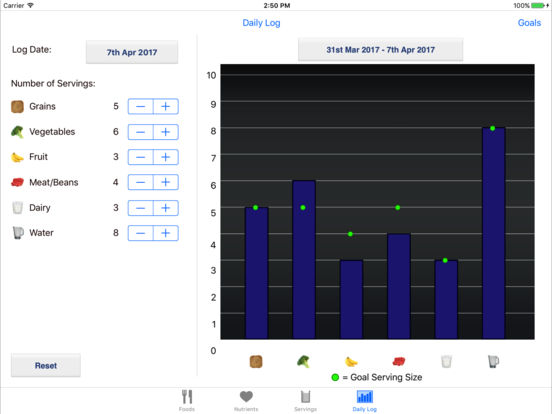This screenshot has height=414, width=552.
Task: Click the Vegetables bar in the chart
Action: pyautogui.click(x=304, y=260)
